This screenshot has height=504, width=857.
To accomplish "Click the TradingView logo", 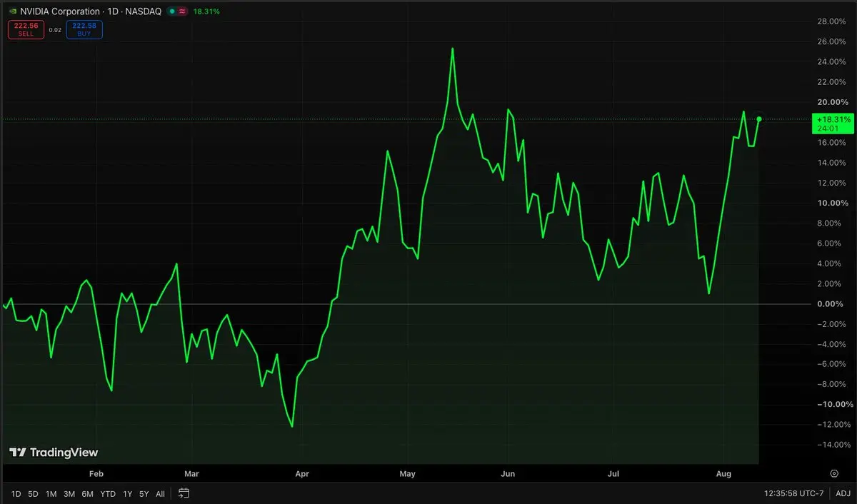I will (x=54, y=452).
